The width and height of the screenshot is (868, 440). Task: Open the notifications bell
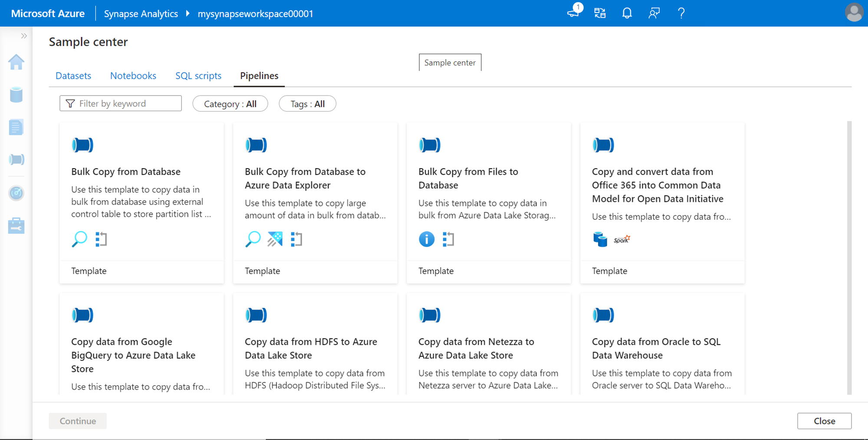click(627, 13)
